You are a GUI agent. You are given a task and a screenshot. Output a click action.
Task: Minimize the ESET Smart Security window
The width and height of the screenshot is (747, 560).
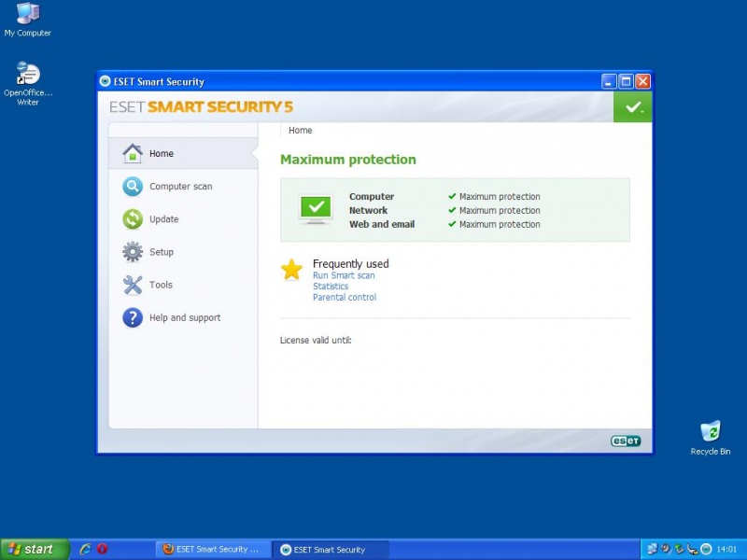click(x=609, y=81)
